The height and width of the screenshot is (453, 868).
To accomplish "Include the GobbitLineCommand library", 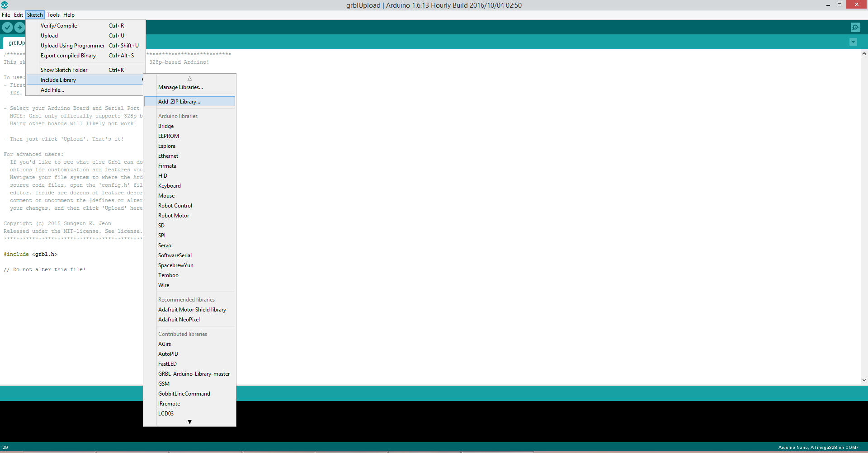I will click(189, 394).
